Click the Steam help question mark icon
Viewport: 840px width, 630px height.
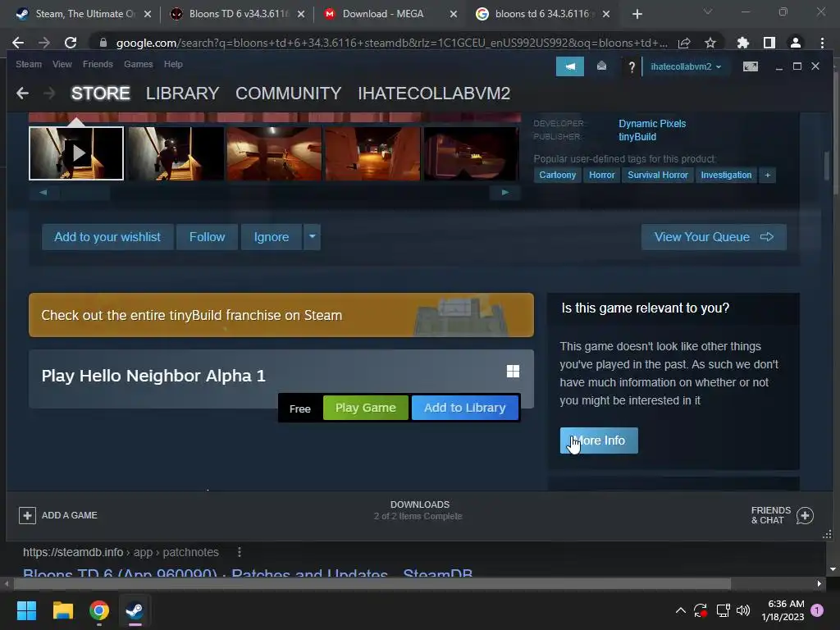coord(632,67)
